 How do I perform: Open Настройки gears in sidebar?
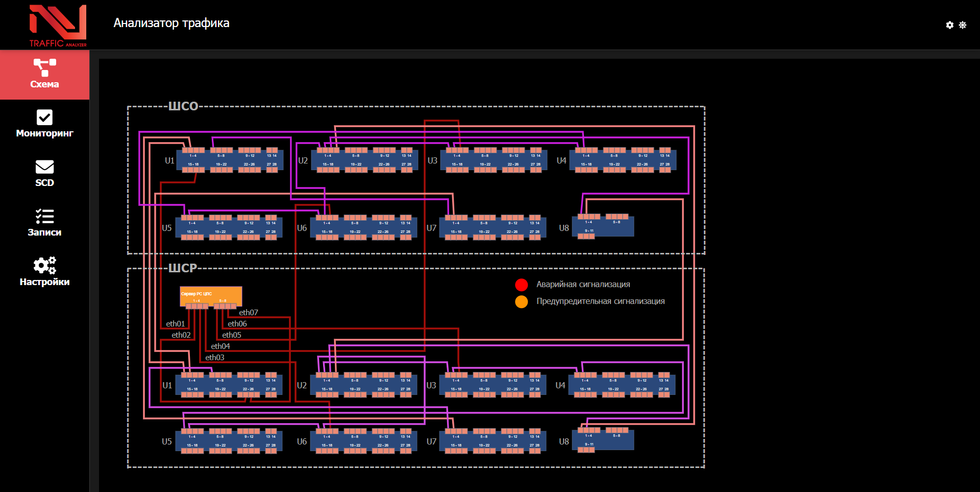pyautogui.click(x=44, y=272)
